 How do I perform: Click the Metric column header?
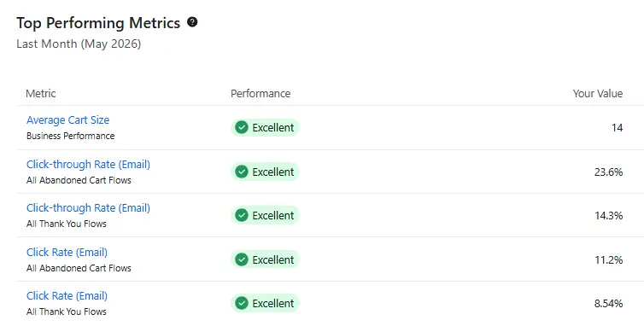click(x=41, y=94)
